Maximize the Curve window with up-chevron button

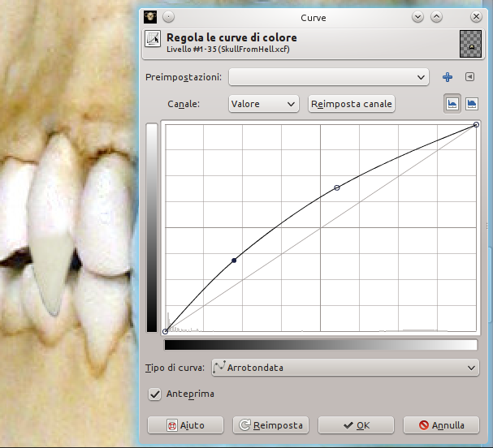pyautogui.click(x=436, y=17)
